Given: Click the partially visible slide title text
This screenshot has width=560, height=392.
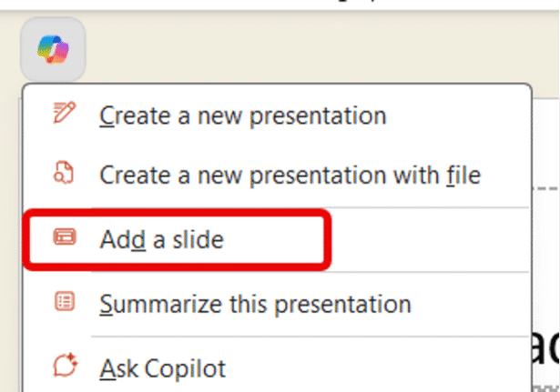Looking at the screenshot, I should tap(545, 346).
